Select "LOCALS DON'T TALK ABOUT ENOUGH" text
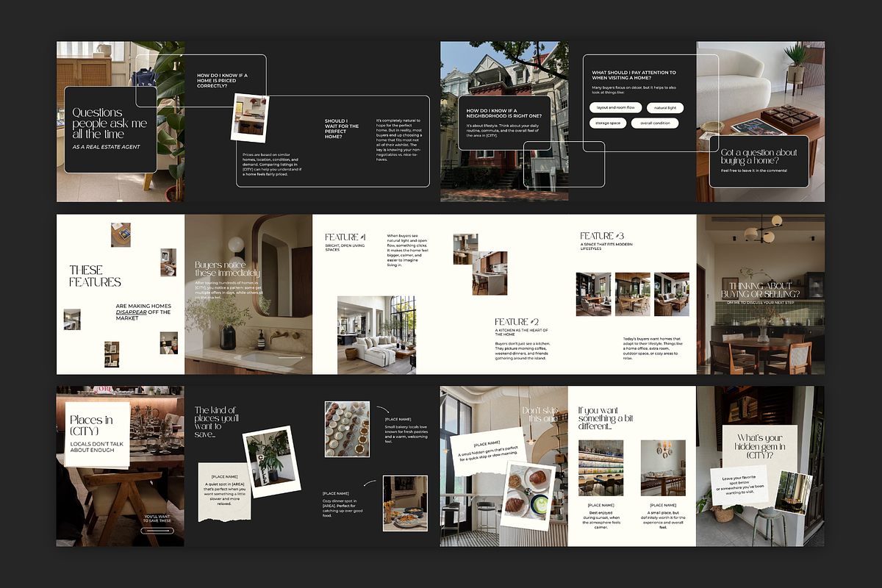This screenshot has width=882, height=588. tap(96, 448)
